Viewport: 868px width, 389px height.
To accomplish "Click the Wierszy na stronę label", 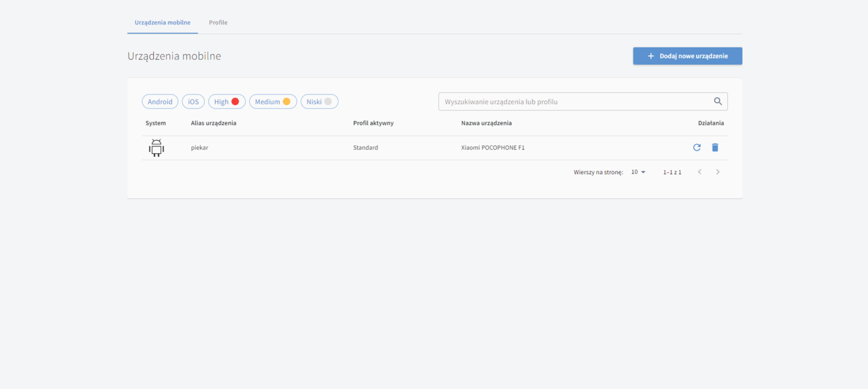I will (x=598, y=172).
